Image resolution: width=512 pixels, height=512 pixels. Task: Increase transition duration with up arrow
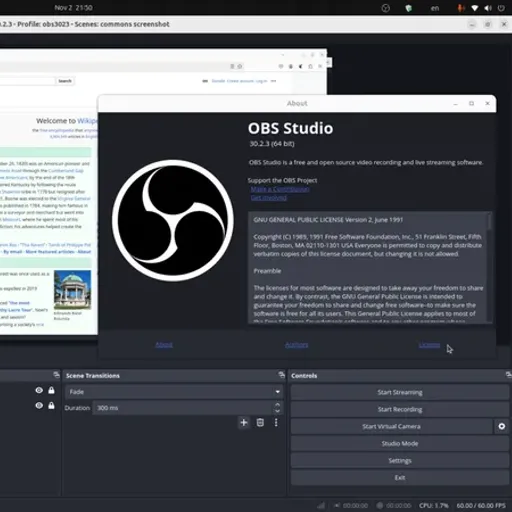277,404
